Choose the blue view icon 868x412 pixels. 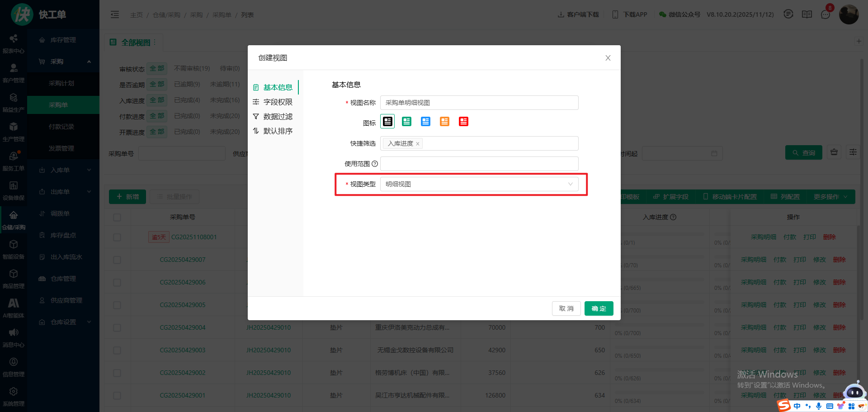(425, 122)
